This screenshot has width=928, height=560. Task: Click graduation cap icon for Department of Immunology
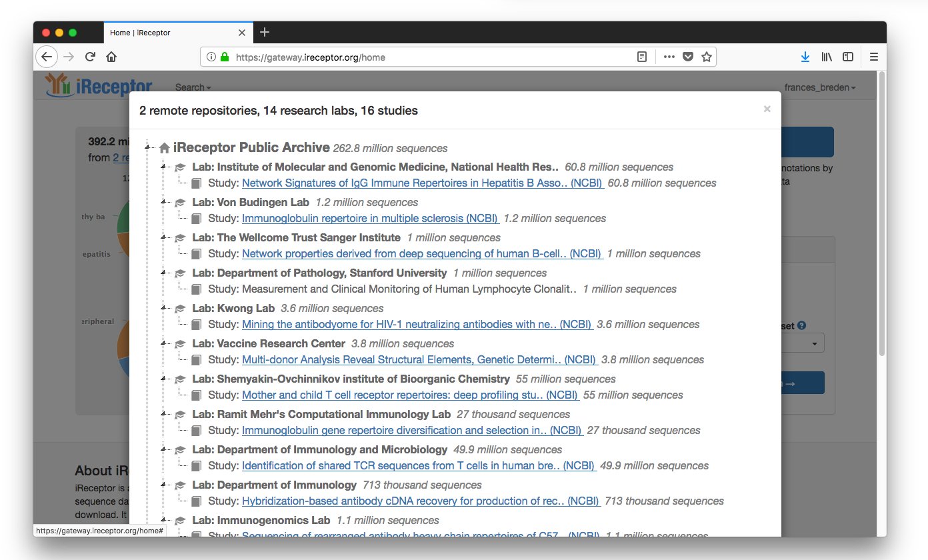tap(180, 485)
